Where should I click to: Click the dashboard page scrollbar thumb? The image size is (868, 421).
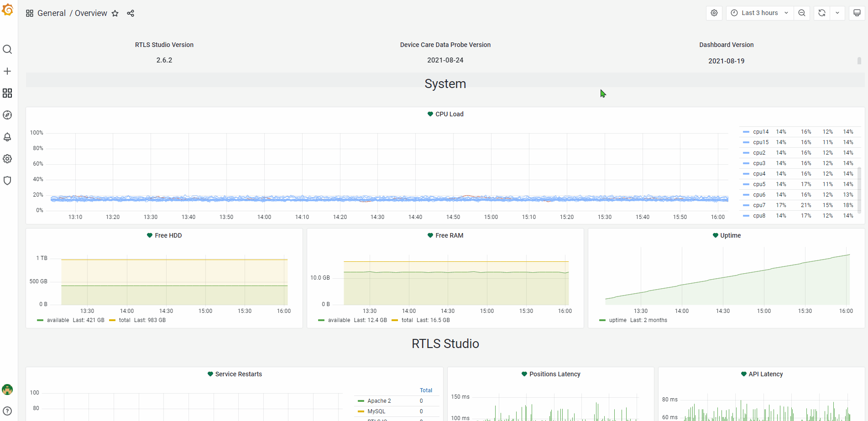(x=859, y=61)
